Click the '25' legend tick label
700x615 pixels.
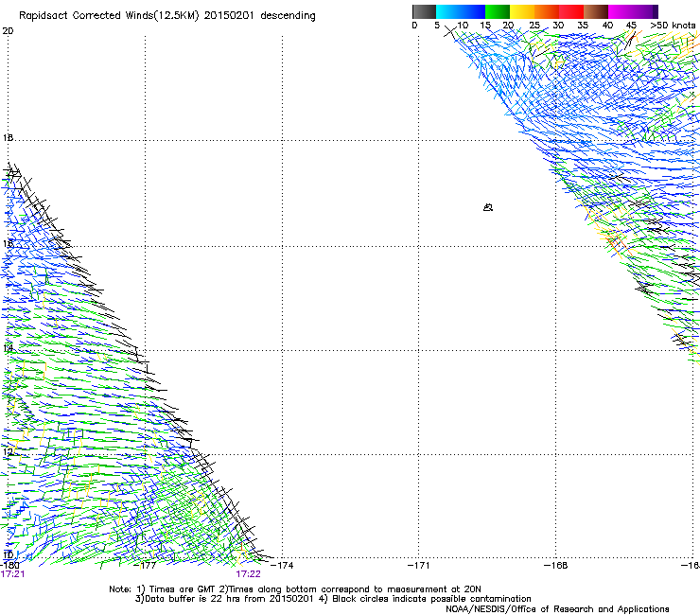[x=534, y=26]
